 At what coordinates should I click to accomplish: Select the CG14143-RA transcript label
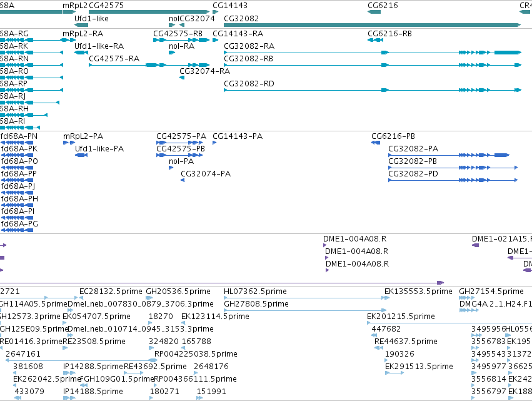pyautogui.click(x=238, y=34)
